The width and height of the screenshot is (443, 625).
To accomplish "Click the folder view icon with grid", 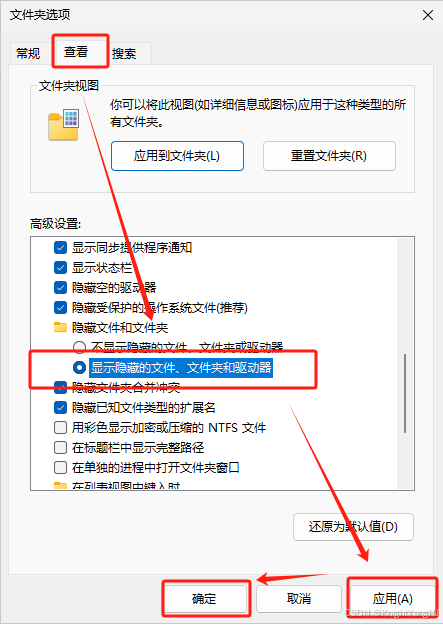I will coord(64,124).
